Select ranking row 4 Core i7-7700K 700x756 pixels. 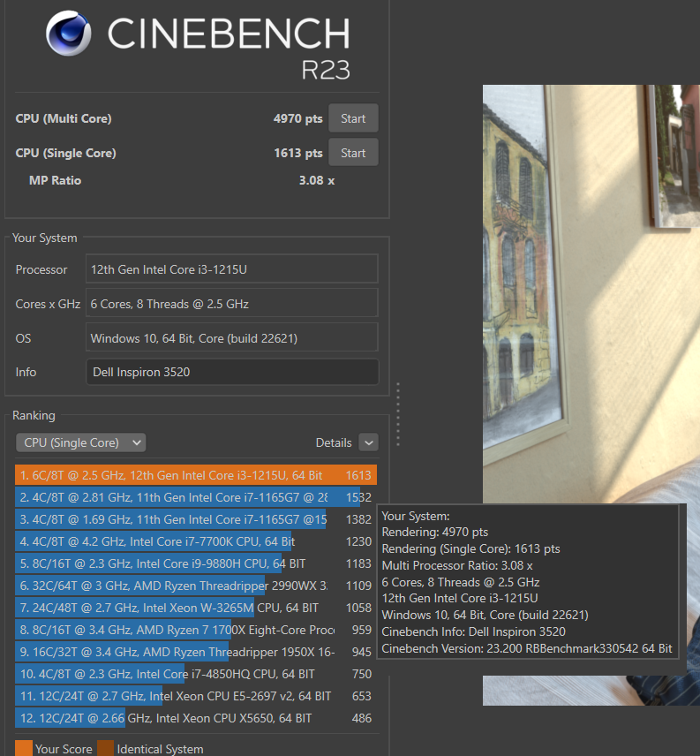(x=196, y=541)
